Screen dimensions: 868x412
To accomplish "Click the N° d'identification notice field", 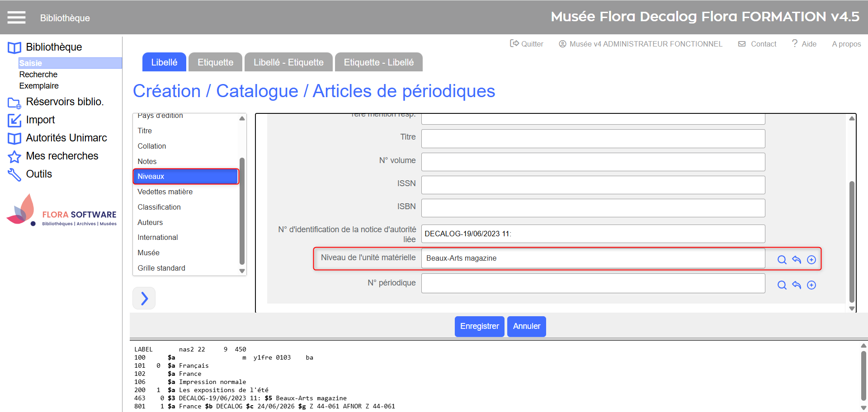I will point(593,234).
